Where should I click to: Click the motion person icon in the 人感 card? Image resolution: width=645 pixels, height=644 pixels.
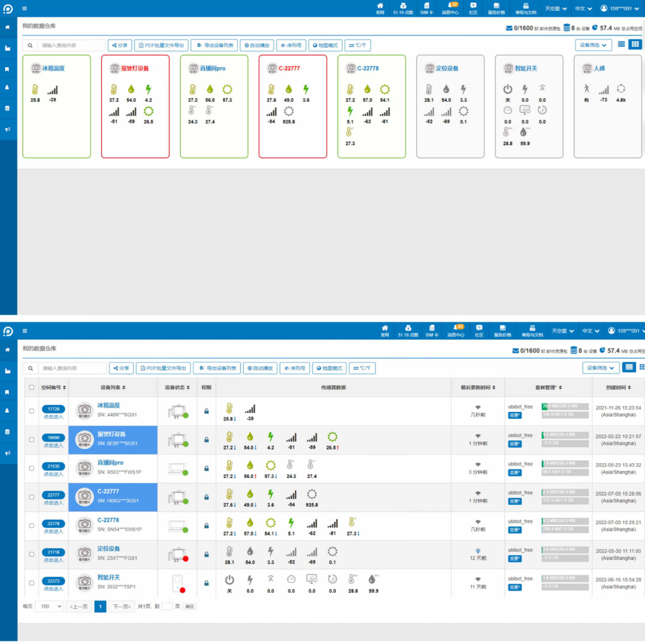pos(586,89)
